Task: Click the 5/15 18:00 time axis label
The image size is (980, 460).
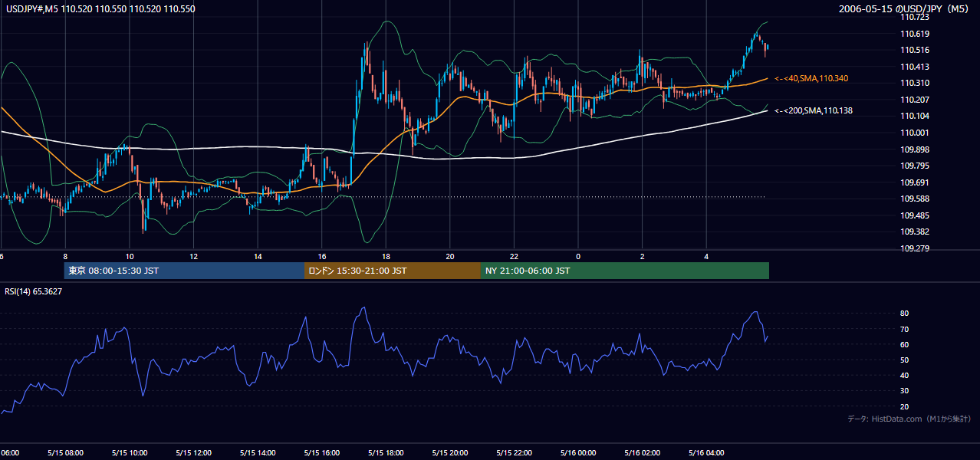Action: point(386,453)
